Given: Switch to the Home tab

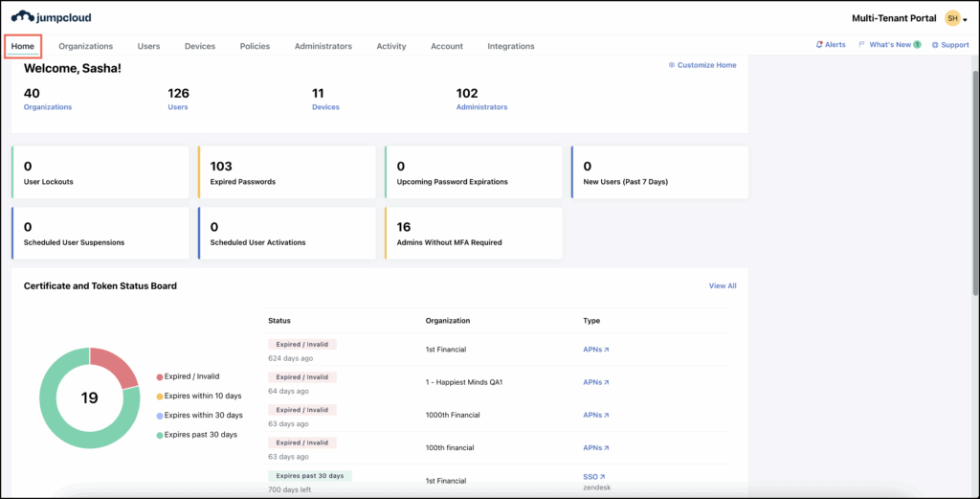Looking at the screenshot, I should pos(23,46).
